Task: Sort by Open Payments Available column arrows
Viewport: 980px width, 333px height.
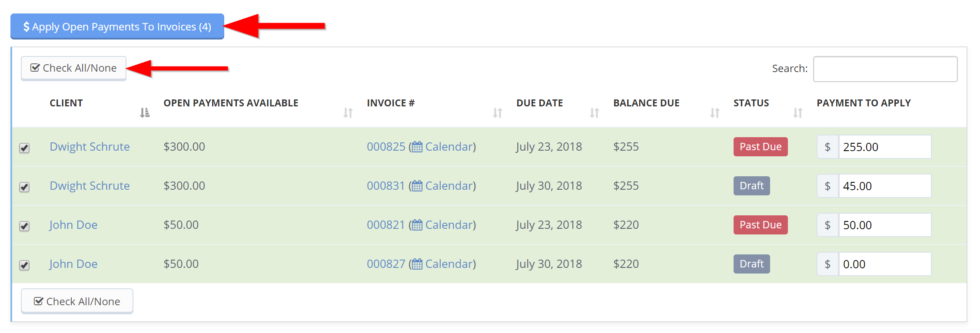Action: (348, 113)
